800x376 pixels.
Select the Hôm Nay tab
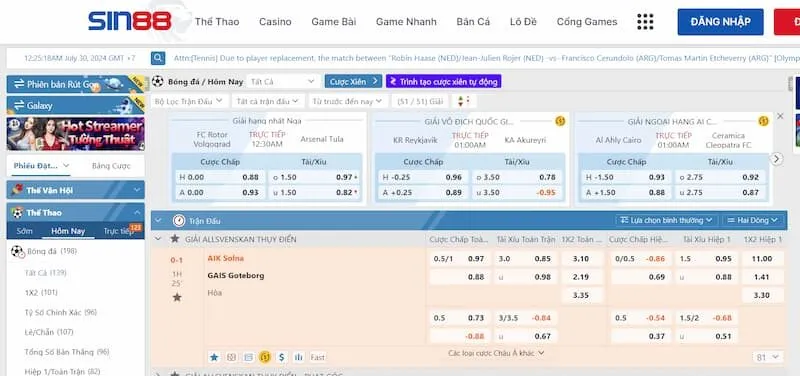coord(68,231)
